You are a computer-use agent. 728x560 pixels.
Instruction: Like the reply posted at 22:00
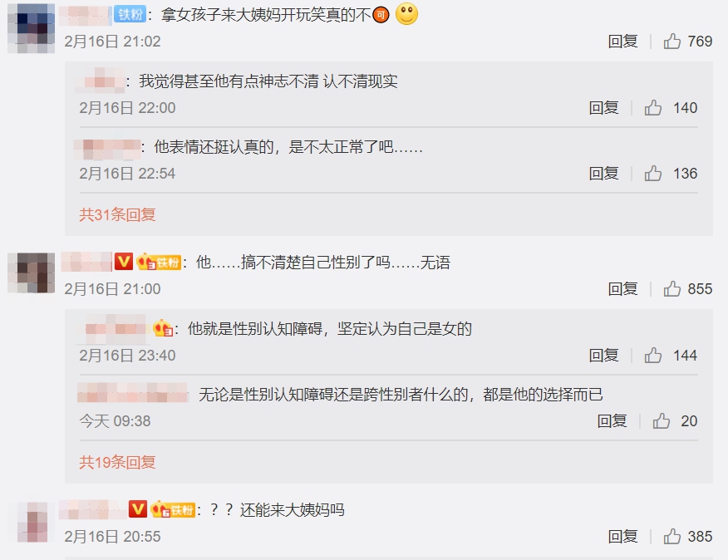pyautogui.click(x=652, y=108)
